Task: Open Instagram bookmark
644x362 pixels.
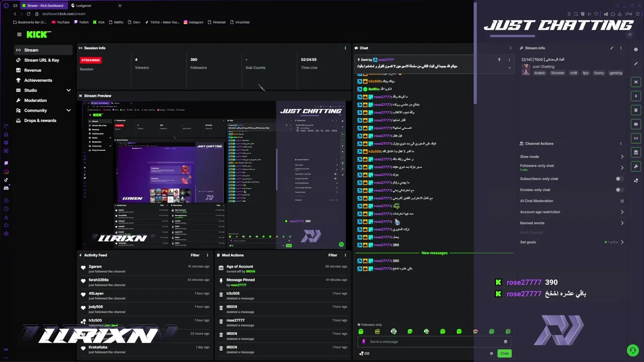Action: pyautogui.click(x=194, y=22)
